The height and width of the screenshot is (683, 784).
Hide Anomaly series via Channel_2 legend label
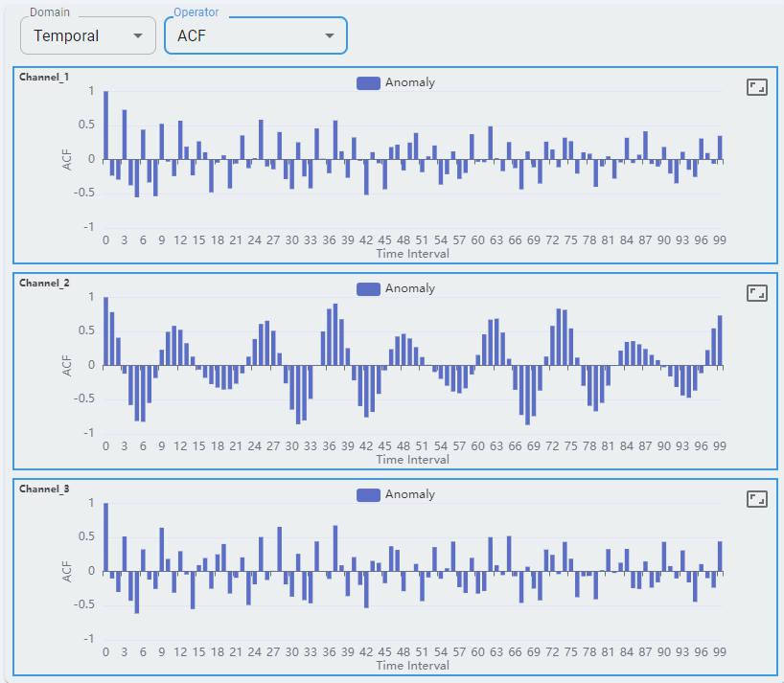pos(409,288)
